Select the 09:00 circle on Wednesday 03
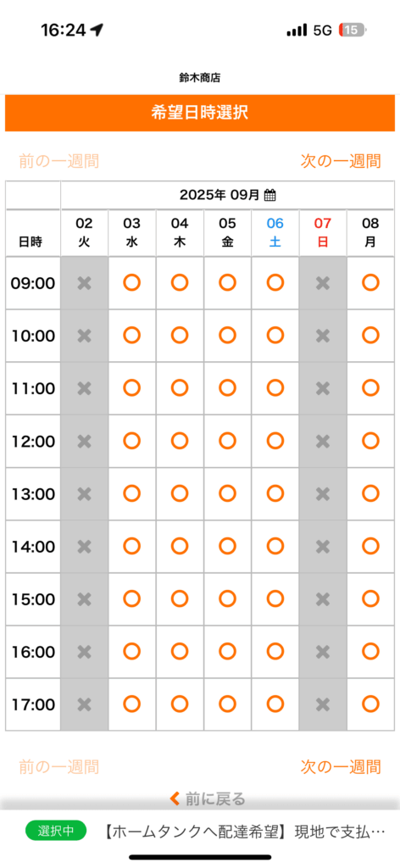This screenshot has width=400, height=868. (131, 283)
